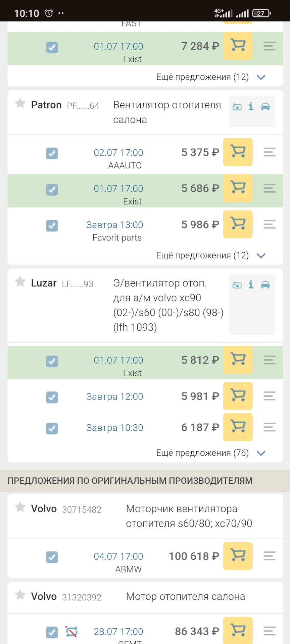
Task: Open info icon for Patron heater fan
Action: pos(251,107)
